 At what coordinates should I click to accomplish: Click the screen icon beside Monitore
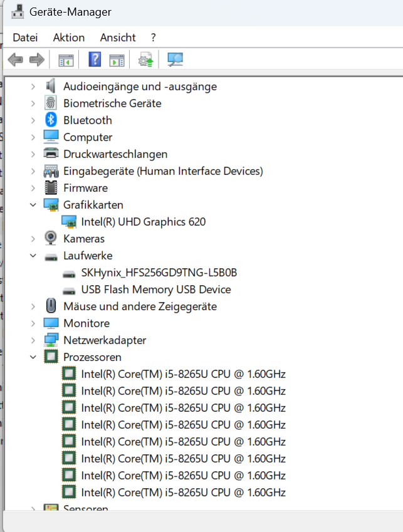point(51,323)
